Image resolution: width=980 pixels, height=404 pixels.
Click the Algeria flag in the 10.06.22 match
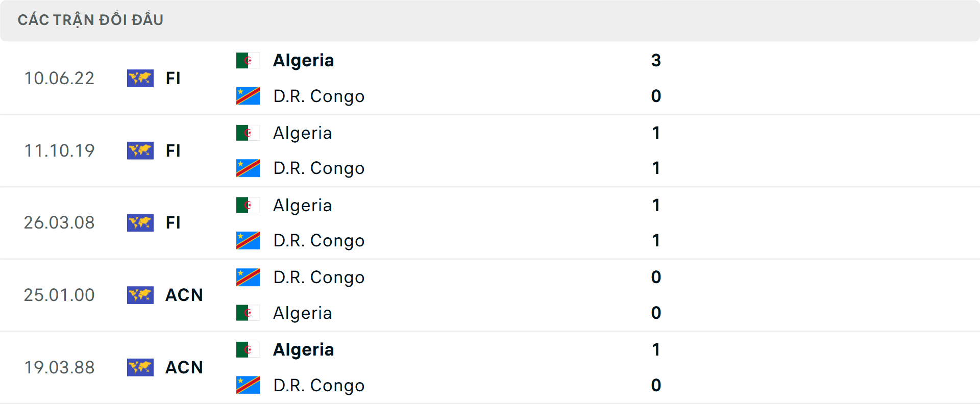tap(248, 60)
